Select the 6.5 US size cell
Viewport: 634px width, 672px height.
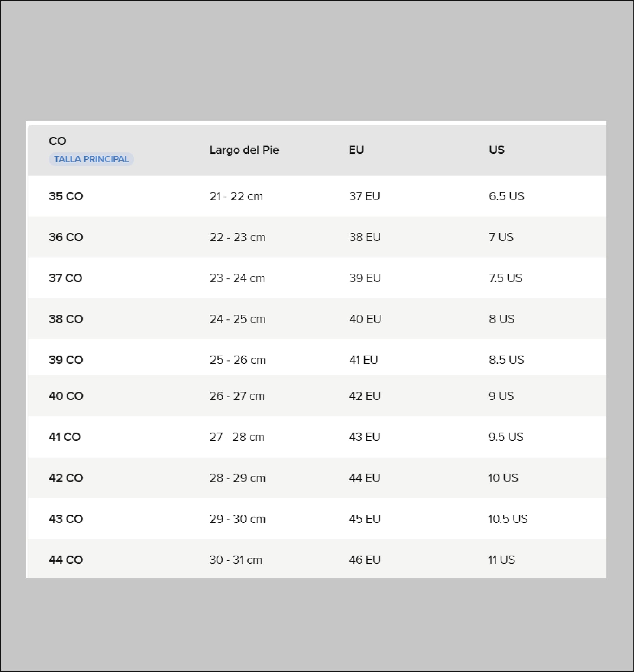tap(506, 196)
